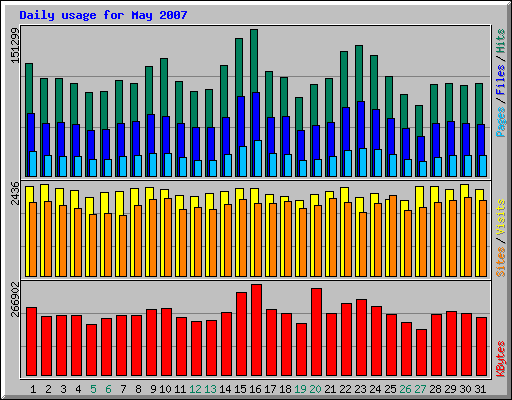The image size is (512, 400).
Task: Click the red KBytes bar for day 16
Action: click(256, 330)
